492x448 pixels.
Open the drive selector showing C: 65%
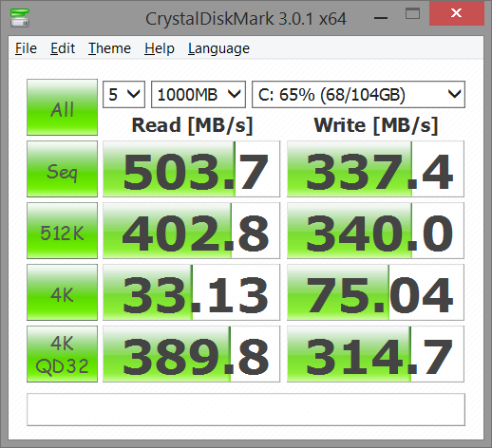pyautogui.click(x=358, y=95)
